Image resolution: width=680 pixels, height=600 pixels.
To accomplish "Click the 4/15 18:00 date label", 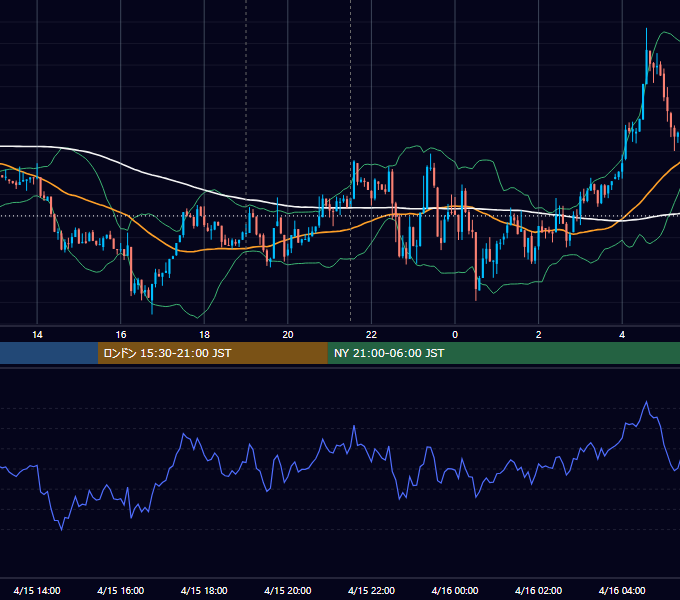I will pos(204,590).
